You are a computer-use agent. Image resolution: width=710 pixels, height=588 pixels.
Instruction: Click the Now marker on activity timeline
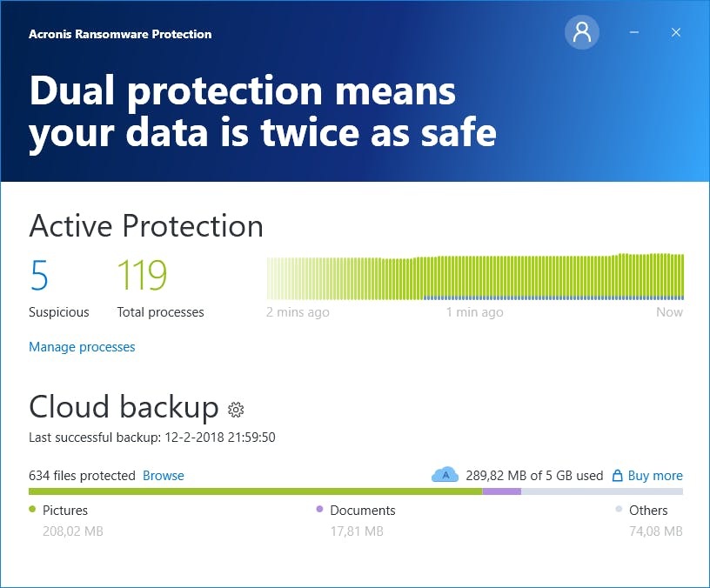669,312
